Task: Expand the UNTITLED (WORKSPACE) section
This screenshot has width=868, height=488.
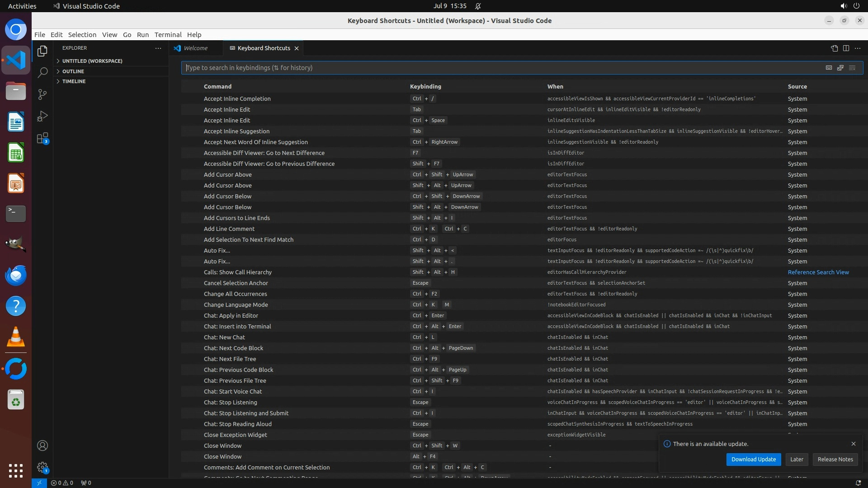Action: (92, 61)
